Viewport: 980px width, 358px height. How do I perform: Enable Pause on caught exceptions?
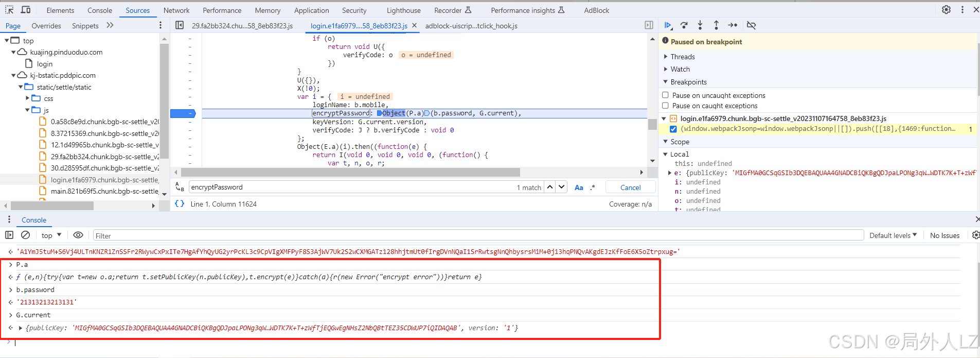(x=665, y=106)
